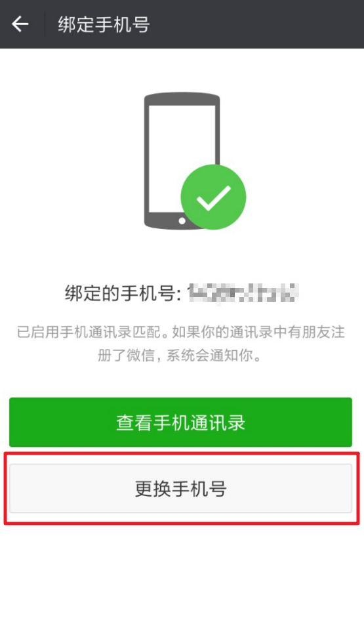This screenshot has width=364, height=618.
Task: Open 查看手机通讯录 green button
Action: [180, 422]
